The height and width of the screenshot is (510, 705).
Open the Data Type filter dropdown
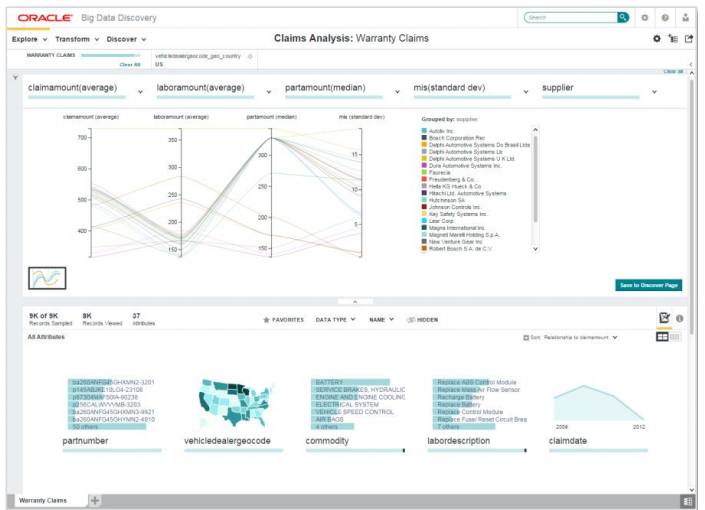(x=335, y=320)
